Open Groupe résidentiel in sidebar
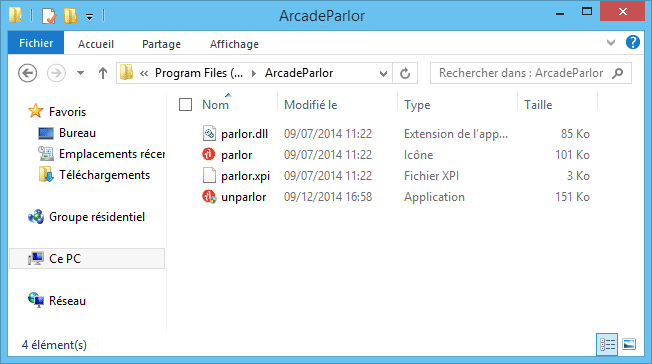 (97, 217)
